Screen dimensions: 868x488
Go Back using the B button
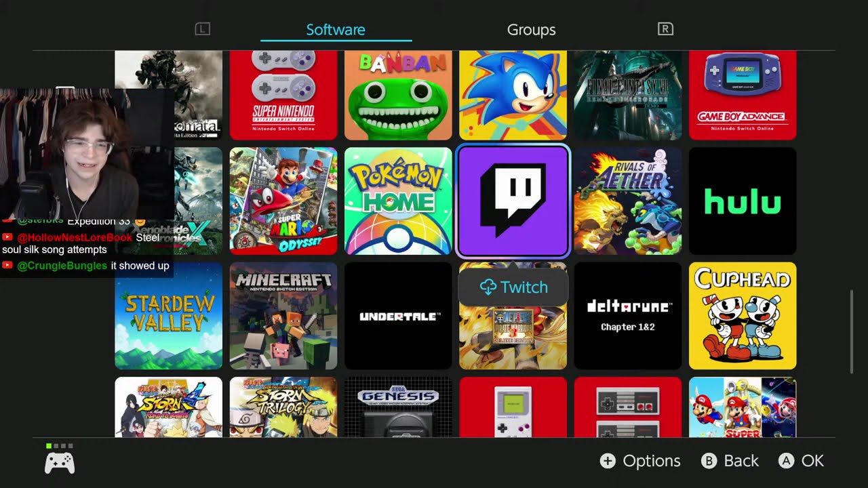coord(730,461)
